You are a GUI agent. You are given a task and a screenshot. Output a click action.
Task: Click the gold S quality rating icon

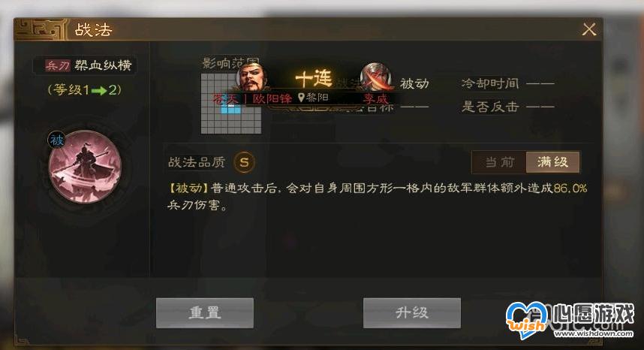tap(244, 162)
